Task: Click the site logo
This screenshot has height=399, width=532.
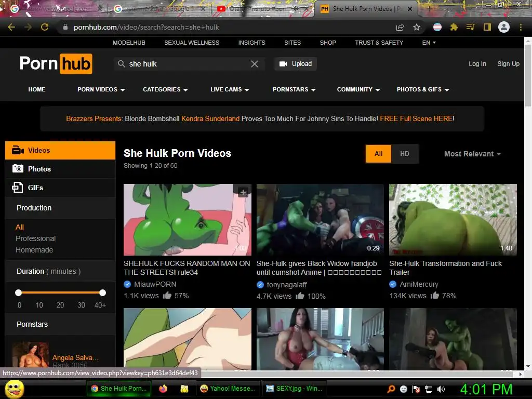Action: tap(56, 63)
